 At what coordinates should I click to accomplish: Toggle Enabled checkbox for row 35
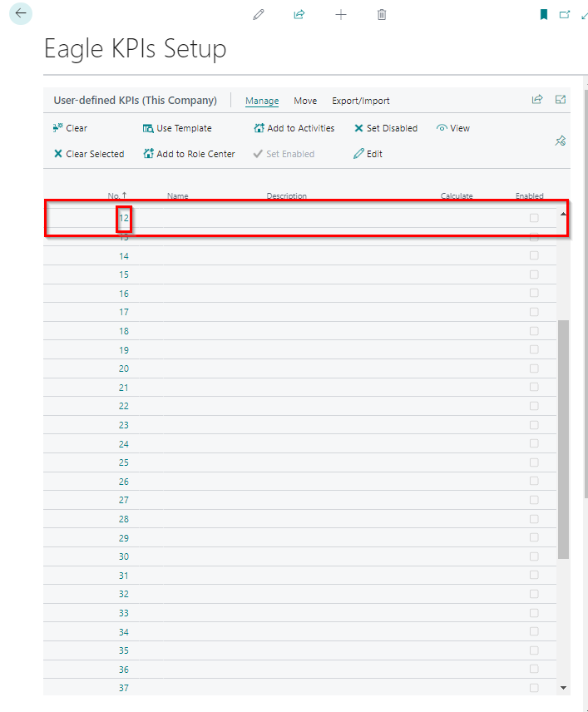534,650
